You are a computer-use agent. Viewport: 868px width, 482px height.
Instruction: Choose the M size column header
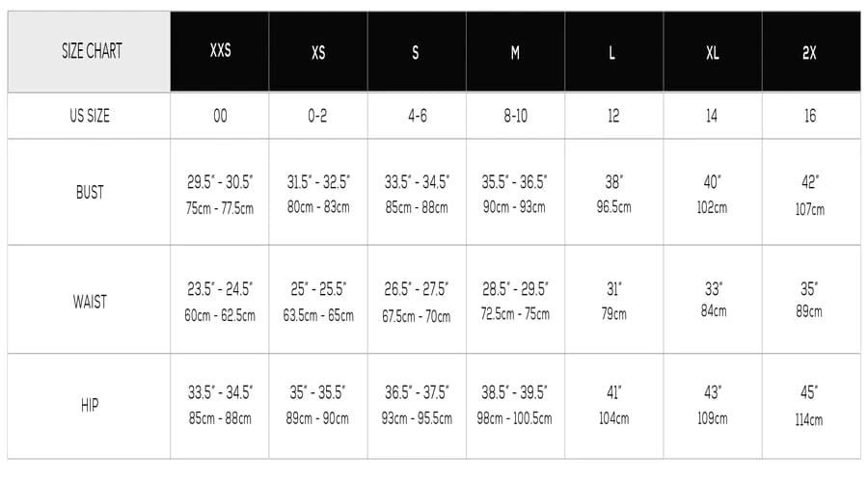[515, 51]
